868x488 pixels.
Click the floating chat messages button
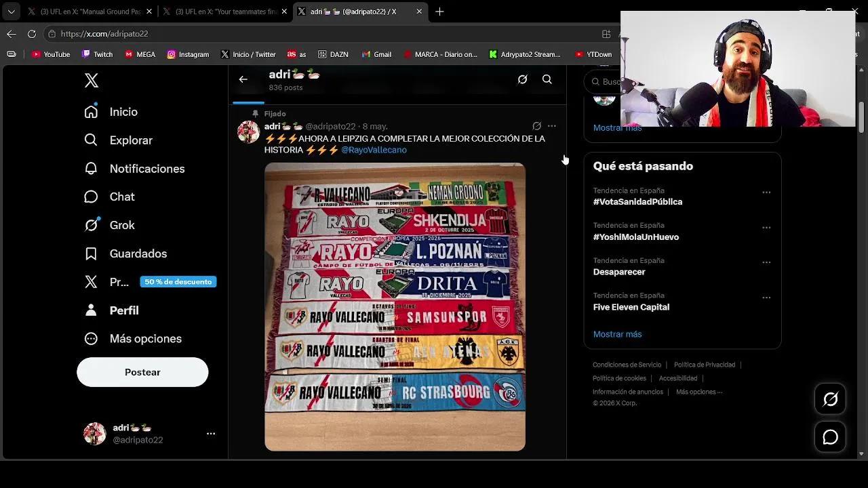coord(831,437)
